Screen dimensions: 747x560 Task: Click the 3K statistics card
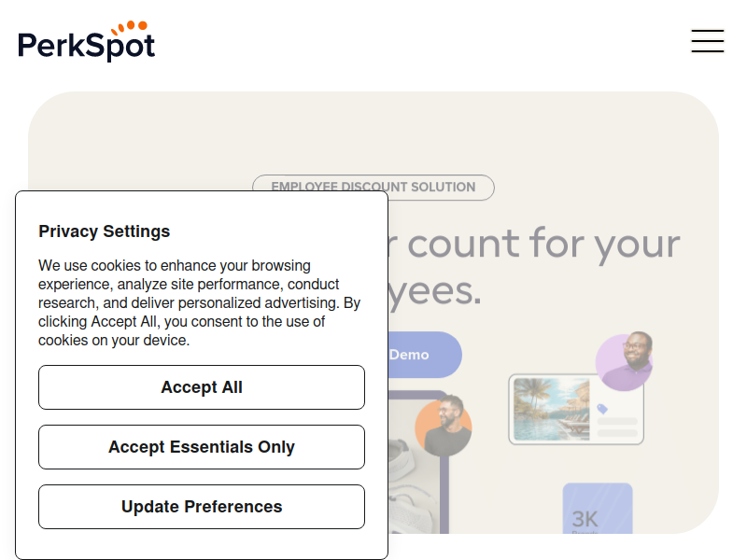(x=598, y=508)
